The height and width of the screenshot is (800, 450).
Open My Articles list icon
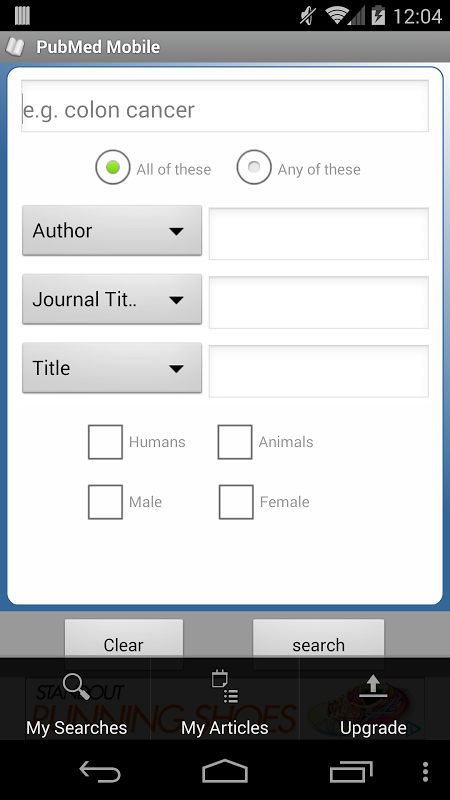224,687
